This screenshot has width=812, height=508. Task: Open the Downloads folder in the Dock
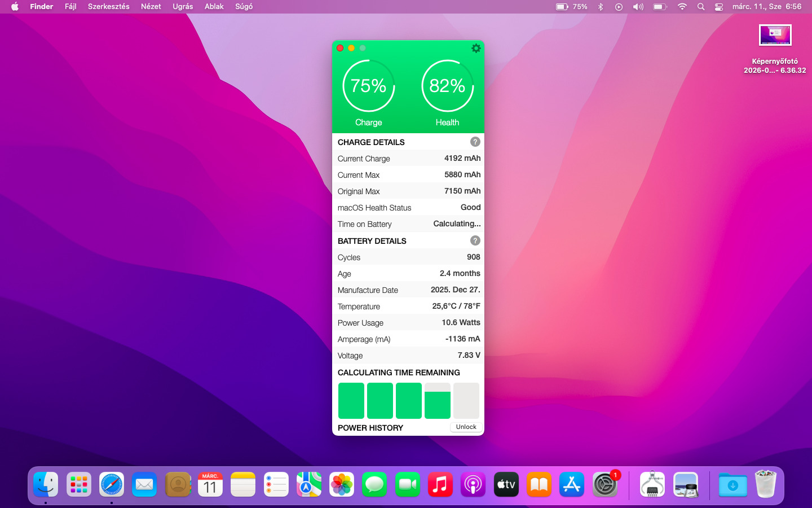(732, 484)
